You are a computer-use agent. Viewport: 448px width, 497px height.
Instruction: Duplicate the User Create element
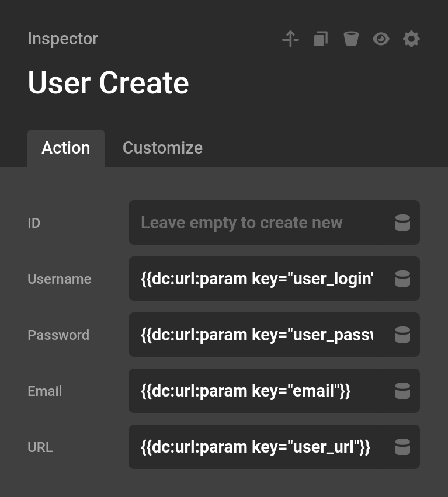pyautogui.click(x=321, y=39)
